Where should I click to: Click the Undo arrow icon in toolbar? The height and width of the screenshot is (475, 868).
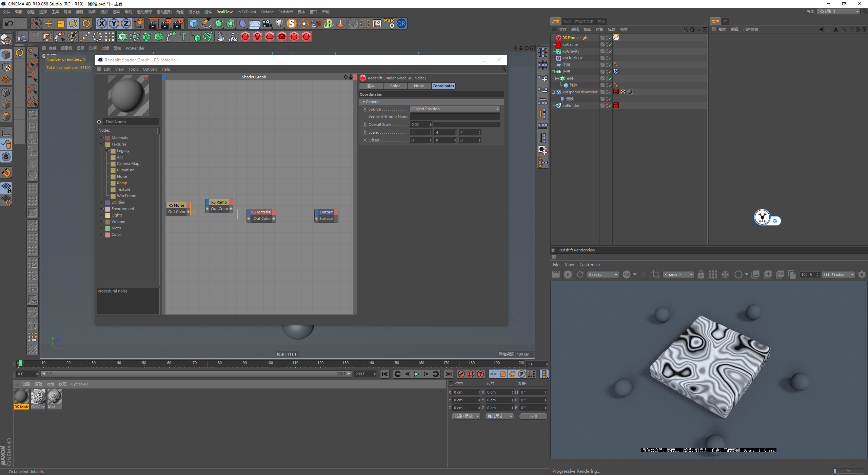pos(9,23)
